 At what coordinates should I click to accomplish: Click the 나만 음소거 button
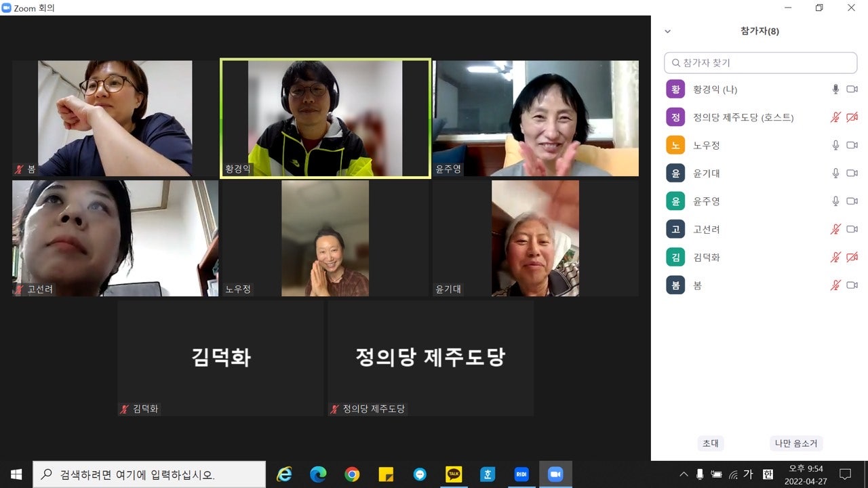(796, 443)
